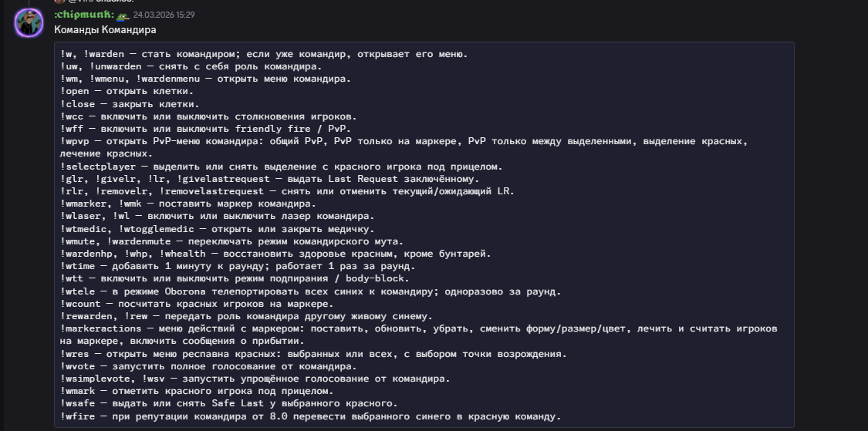Viewport: 868px width, 431px height.
Task: Open the :chipmunk: username profile
Action: point(84,15)
